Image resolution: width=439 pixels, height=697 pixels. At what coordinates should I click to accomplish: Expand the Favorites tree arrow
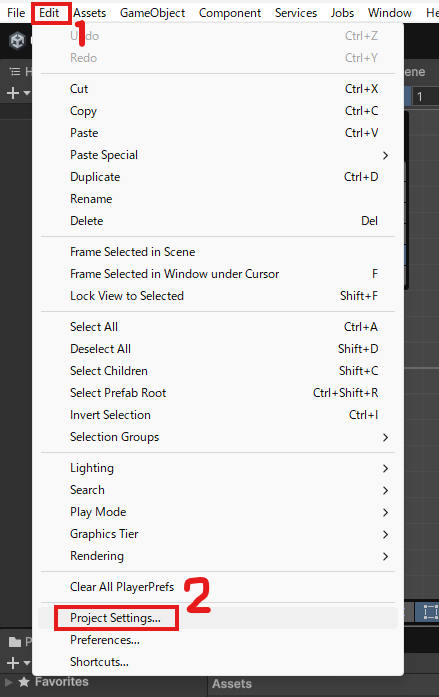point(8,681)
